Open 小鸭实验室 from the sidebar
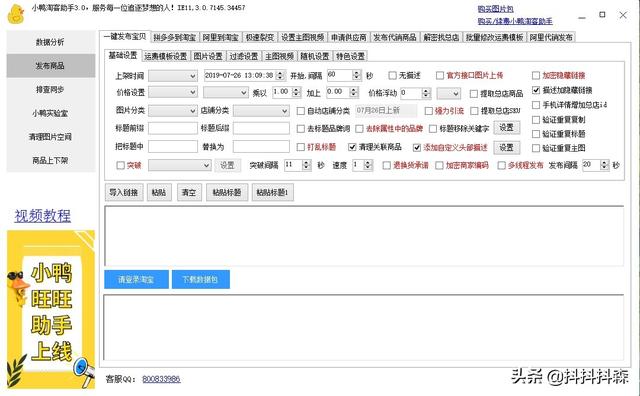This screenshot has width=640, height=396. point(51,113)
